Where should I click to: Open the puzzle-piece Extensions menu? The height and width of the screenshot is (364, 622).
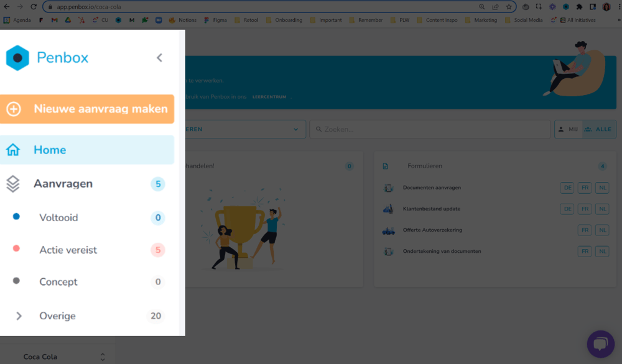click(x=579, y=7)
